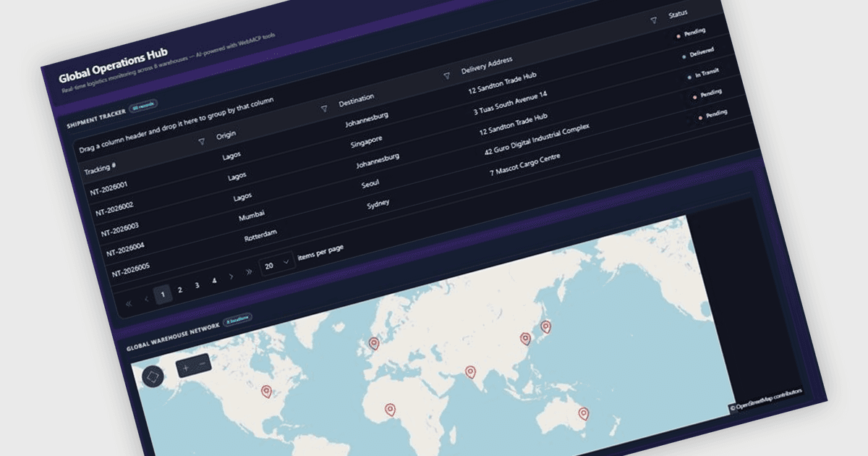Select page 1 in the pager
Image resolution: width=868 pixels, height=456 pixels.
pos(163,294)
